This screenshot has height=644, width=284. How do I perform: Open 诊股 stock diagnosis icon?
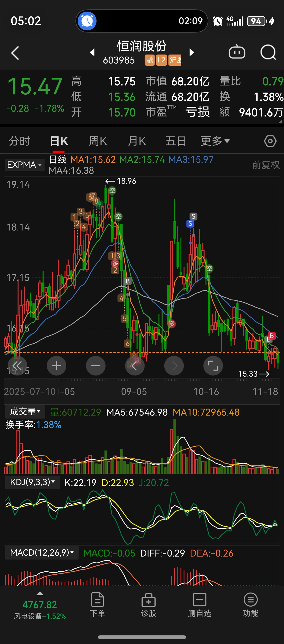coord(148,605)
